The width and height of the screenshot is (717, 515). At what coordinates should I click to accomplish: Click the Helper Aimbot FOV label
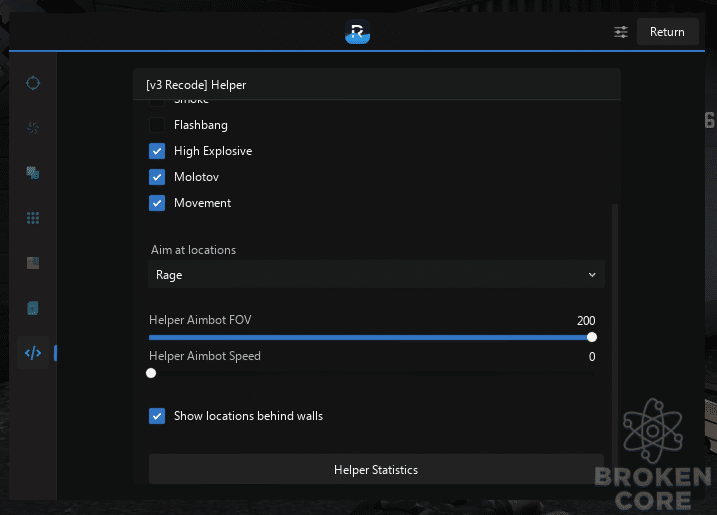pyautogui.click(x=200, y=320)
